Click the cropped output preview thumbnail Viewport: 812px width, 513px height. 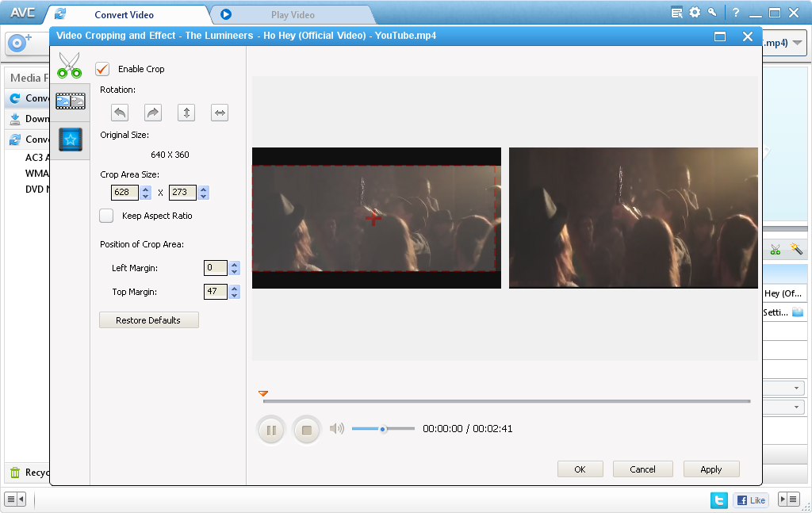tap(634, 218)
